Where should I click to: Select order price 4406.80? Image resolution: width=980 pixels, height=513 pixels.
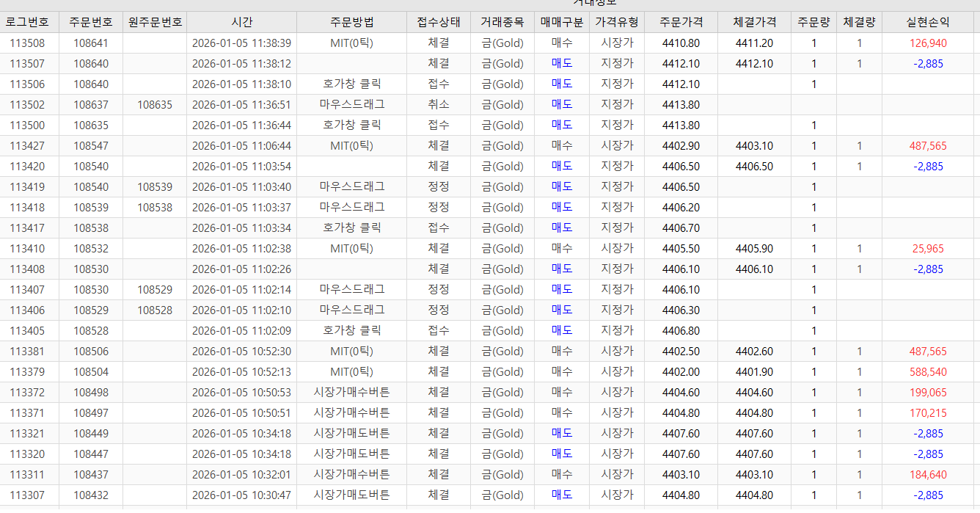[x=681, y=331]
